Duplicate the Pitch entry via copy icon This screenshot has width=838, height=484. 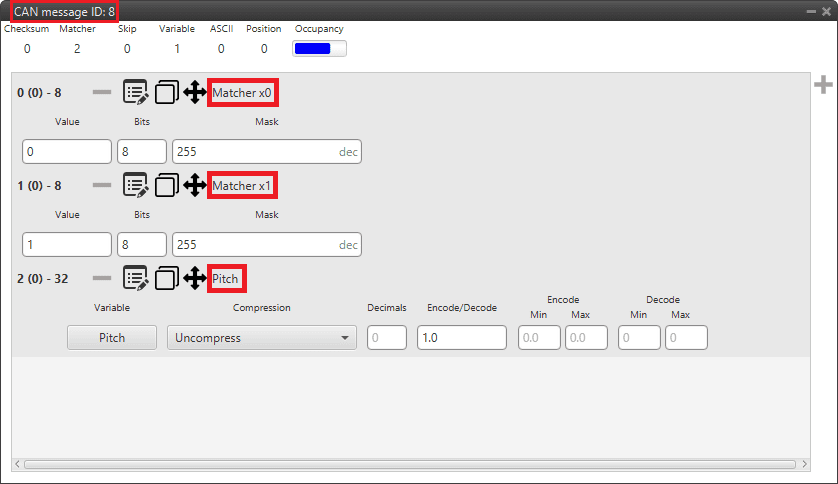pyautogui.click(x=166, y=278)
